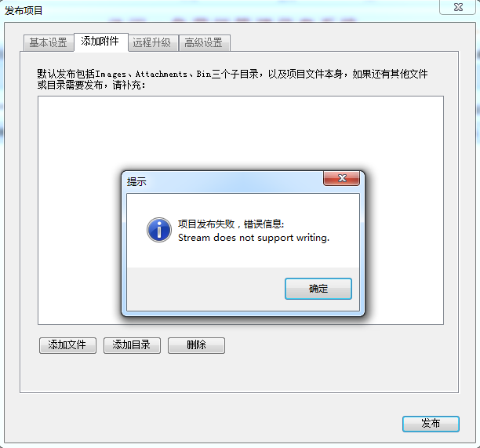Select the 添加附件 tab
The height and width of the screenshot is (448, 480).
(100, 42)
